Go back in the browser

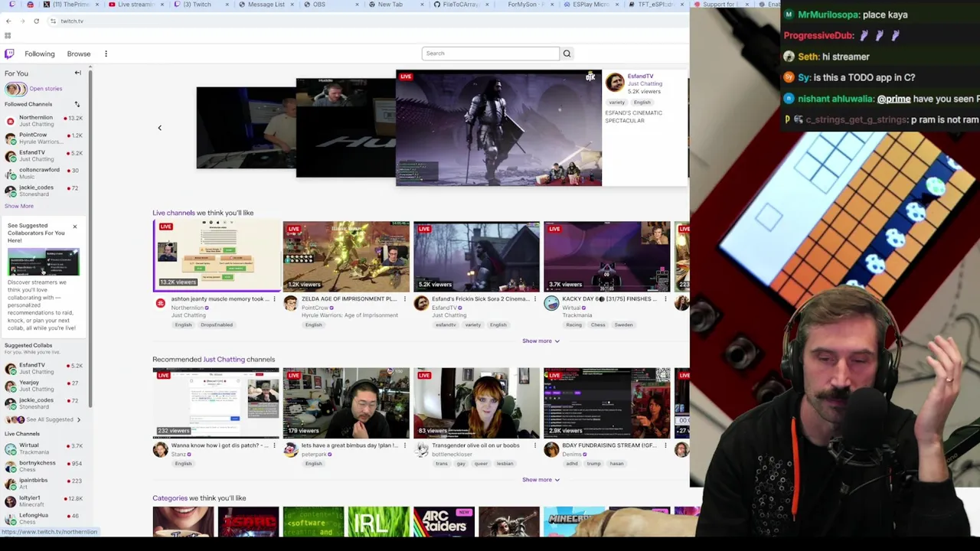(8, 21)
